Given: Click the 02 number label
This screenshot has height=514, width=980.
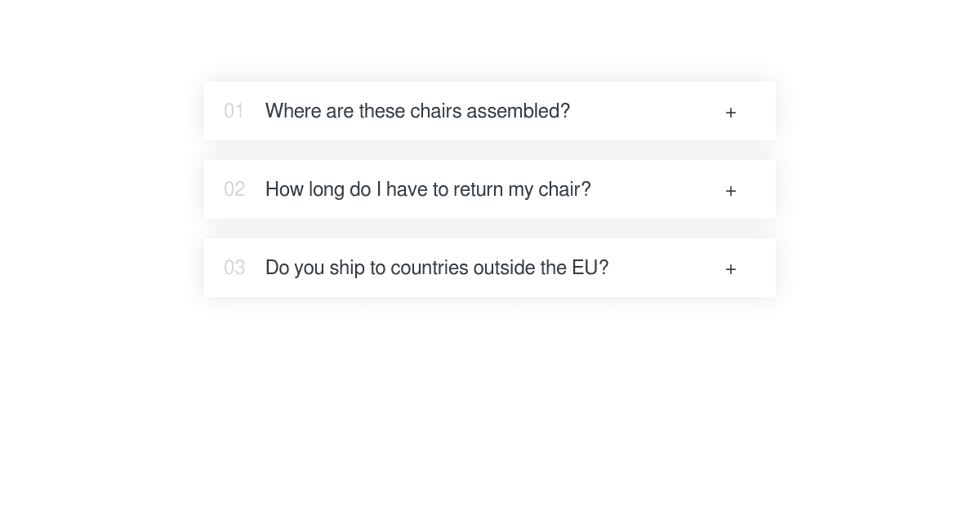Looking at the screenshot, I should (x=234, y=189).
